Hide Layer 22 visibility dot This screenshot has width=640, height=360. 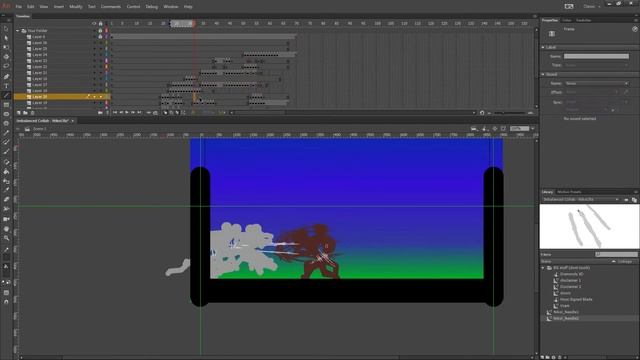94,67
